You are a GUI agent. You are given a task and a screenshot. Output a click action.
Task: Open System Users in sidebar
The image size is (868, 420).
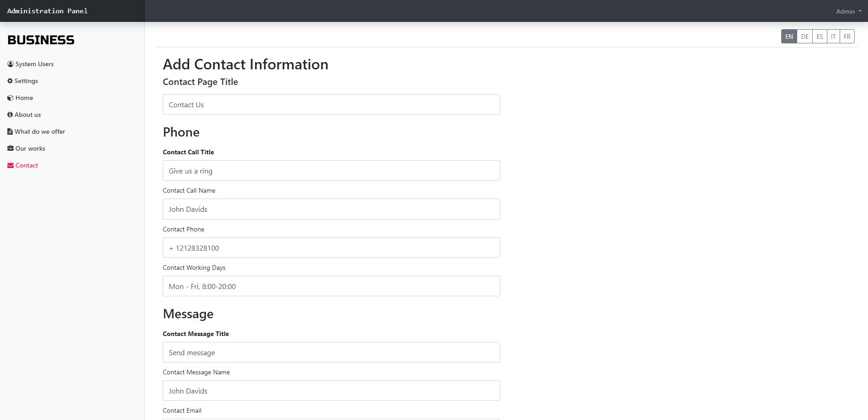(31, 64)
